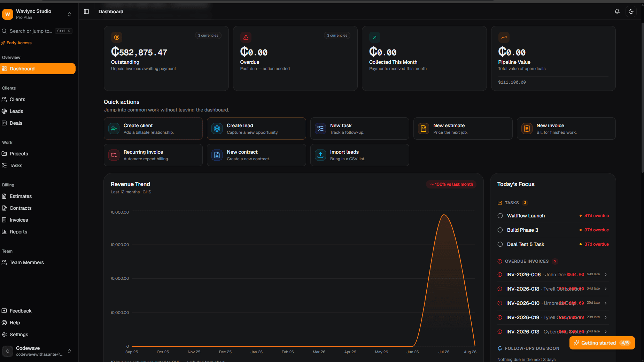Open invoice INV-2026-006 chevron
This screenshot has height=362, width=644.
click(x=606, y=275)
